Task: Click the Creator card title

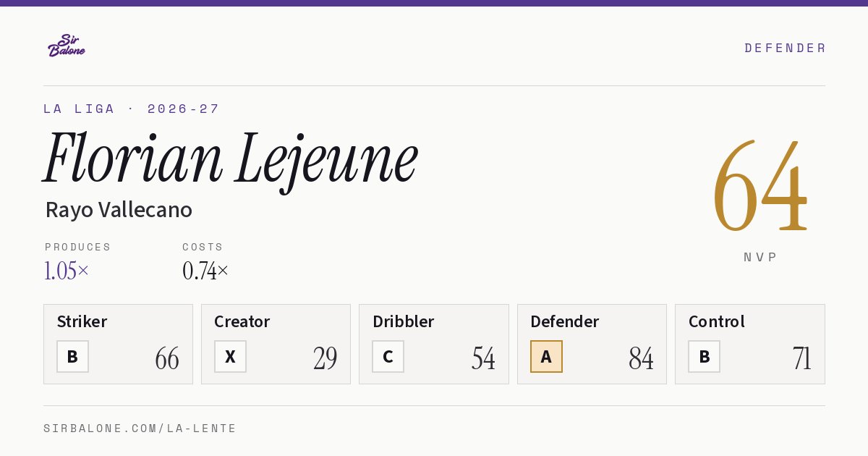Action: click(242, 321)
